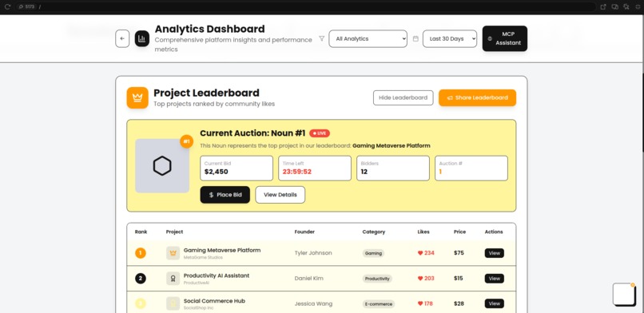
Task: Click the filter funnel icon
Action: (321, 38)
